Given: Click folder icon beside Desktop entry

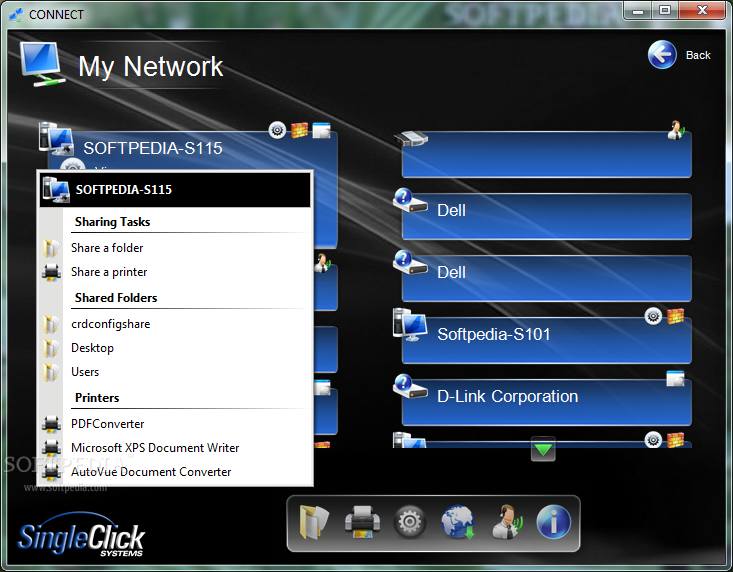Looking at the screenshot, I should (51, 348).
